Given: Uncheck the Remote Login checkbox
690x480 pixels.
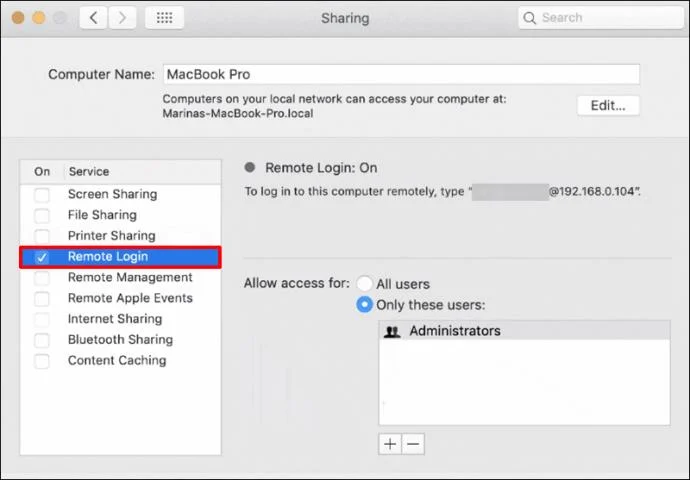Looking at the screenshot, I should [42, 257].
